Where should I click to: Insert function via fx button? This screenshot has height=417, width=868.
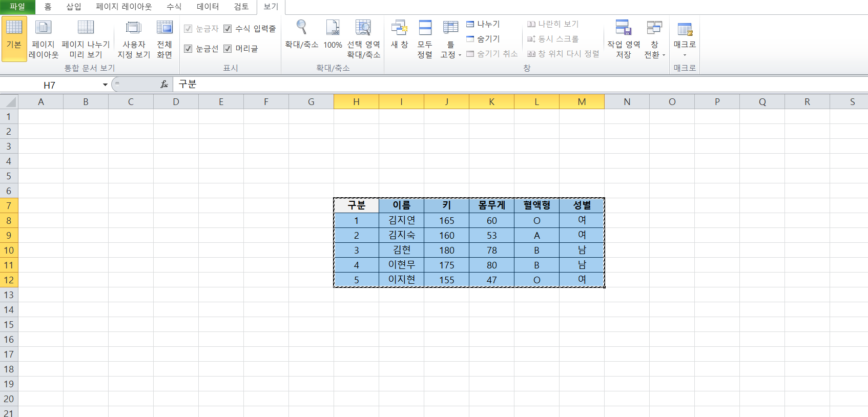pyautogui.click(x=164, y=85)
